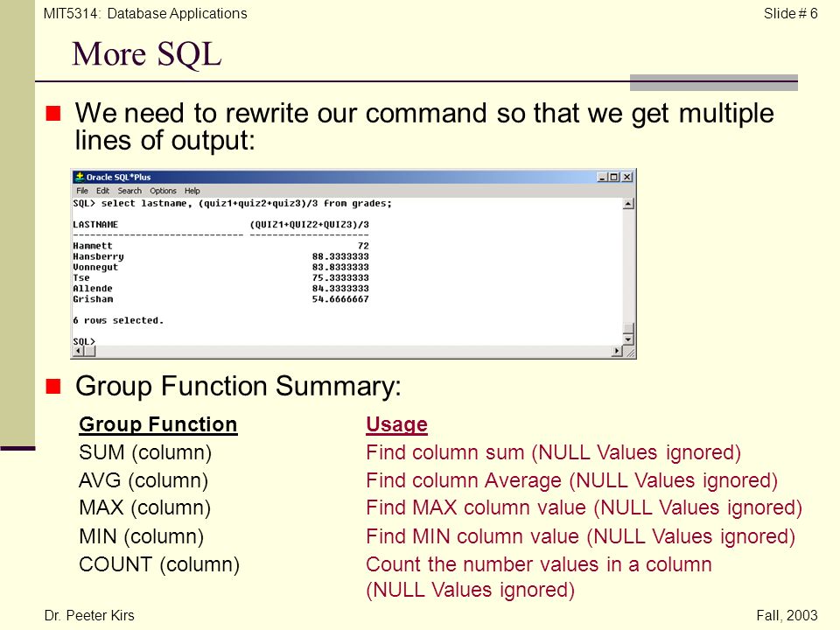Click the Oracle SQL*Plus title bar icon
The image size is (840, 630).
[80, 177]
